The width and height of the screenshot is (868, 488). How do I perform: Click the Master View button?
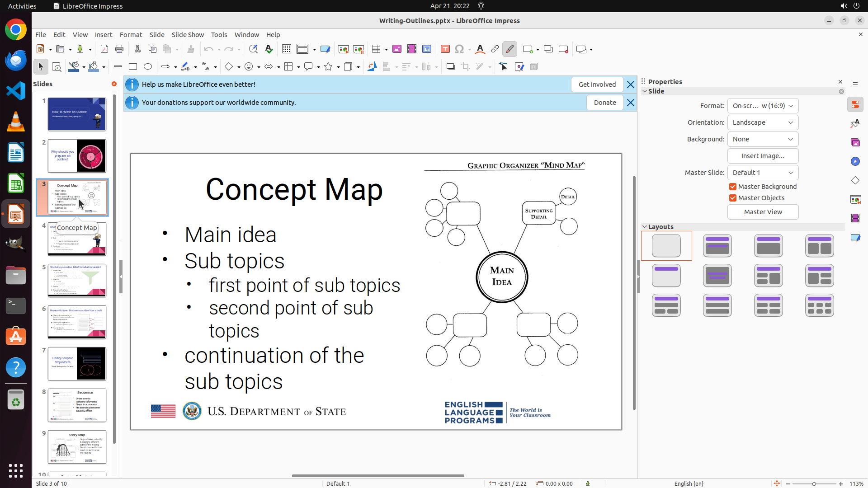(763, 212)
